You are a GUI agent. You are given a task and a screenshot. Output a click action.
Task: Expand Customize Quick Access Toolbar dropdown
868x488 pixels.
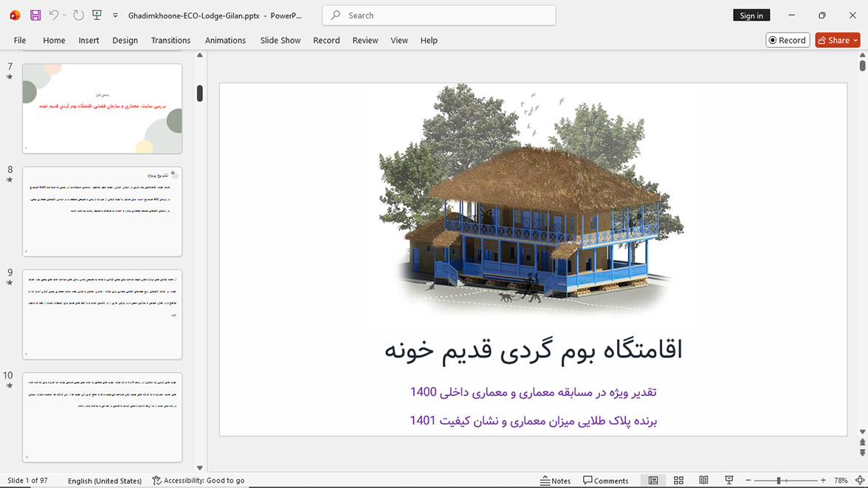[115, 16]
